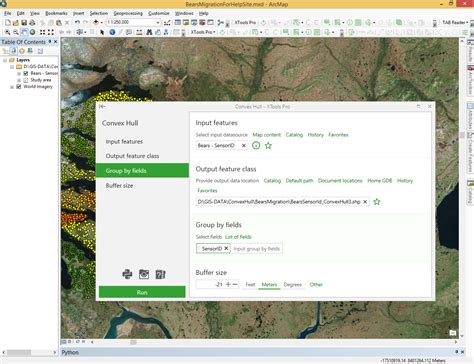Click the info icon next to Bears - SensorID

256,145
